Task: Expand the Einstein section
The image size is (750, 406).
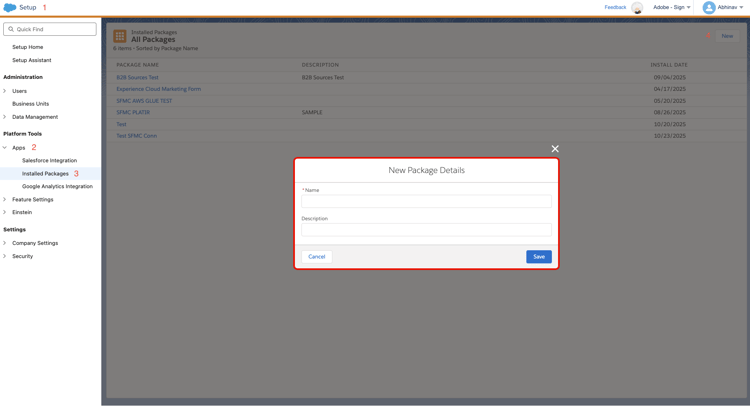Action: click(5, 212)
